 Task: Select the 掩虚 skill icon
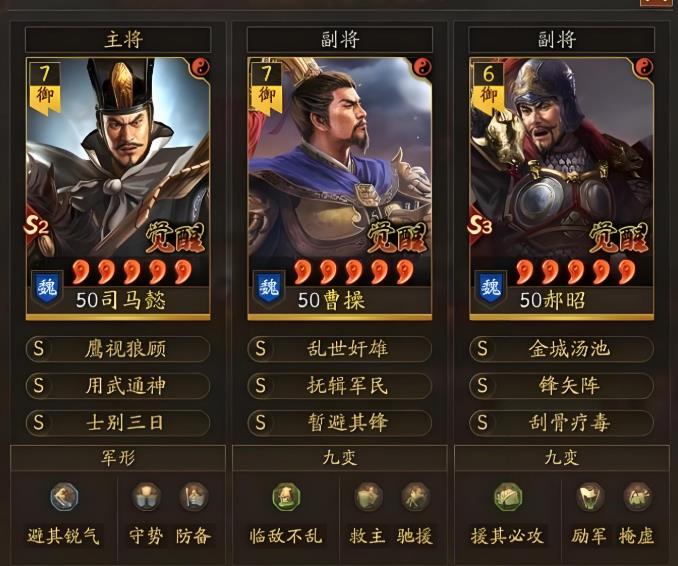click(x=637, y=497)
